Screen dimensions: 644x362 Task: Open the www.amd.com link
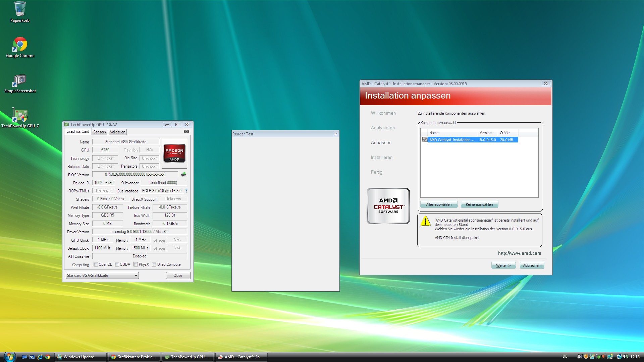point(519,253)
